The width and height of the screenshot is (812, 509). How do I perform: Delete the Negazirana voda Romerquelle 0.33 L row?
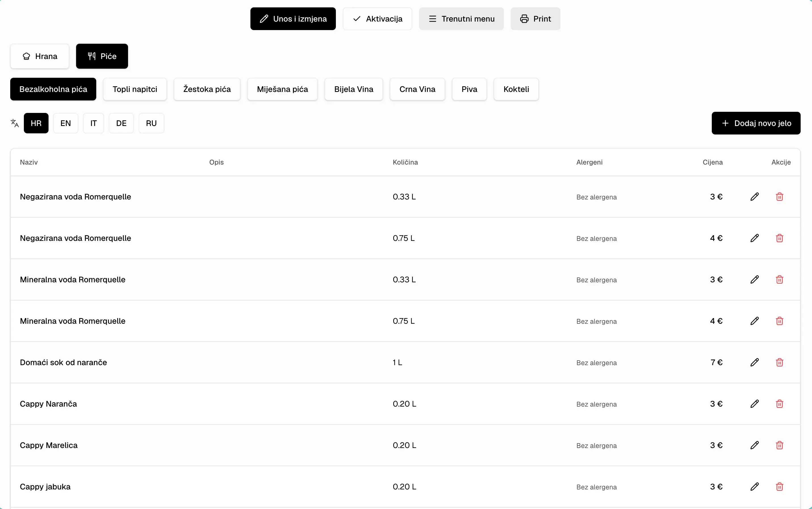(x=779, y=197)
